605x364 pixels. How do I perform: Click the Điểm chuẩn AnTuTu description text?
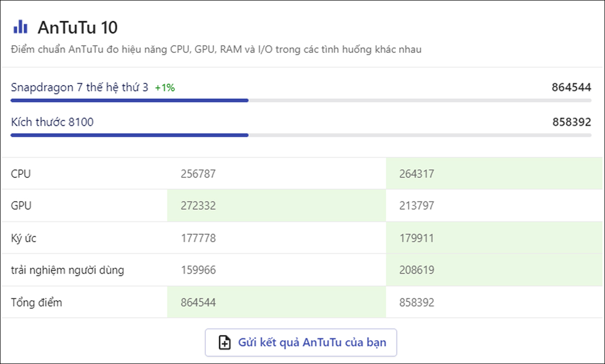[216, 50]
